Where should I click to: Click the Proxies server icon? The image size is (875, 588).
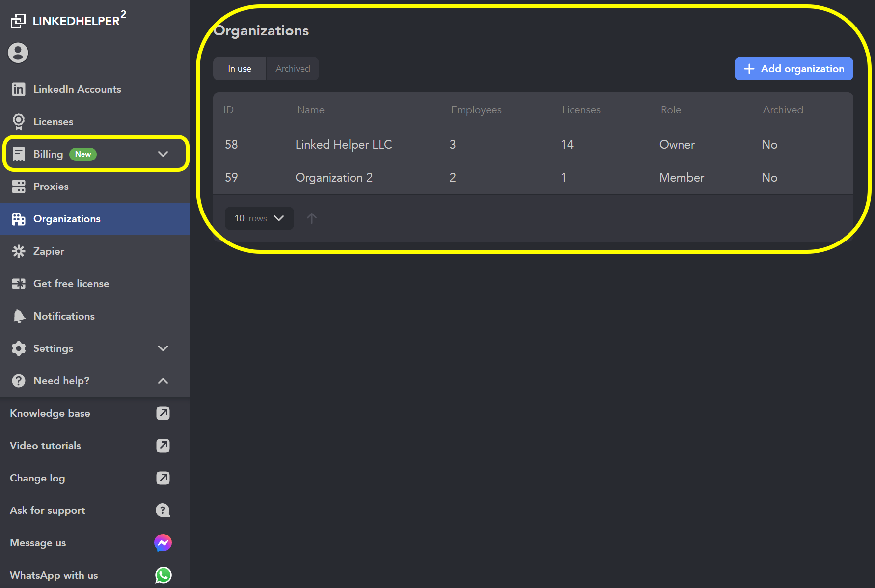pos(19,187)
